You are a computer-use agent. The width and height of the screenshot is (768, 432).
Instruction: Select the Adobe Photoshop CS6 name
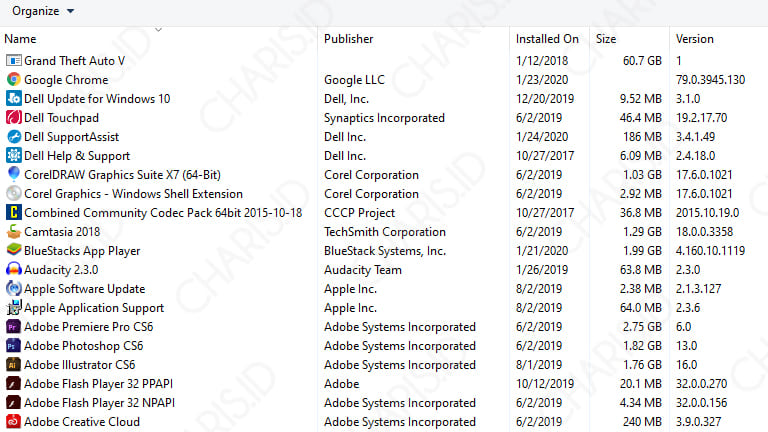84,346
